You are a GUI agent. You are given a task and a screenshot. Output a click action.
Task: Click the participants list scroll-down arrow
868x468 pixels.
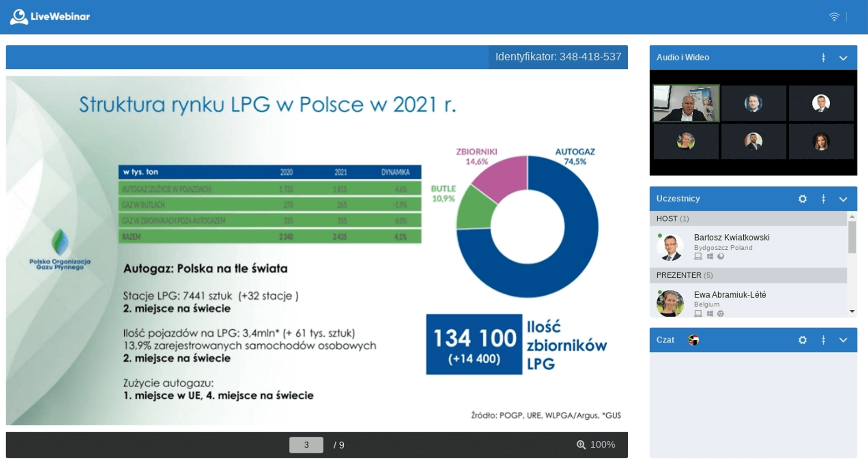pyautogui.click(x=852, y=312)
